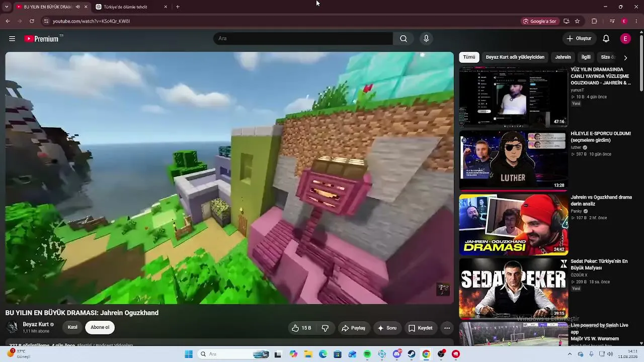Like the video with thumbs up
This screenshot has height=362, width=644.
click(301, 328)
